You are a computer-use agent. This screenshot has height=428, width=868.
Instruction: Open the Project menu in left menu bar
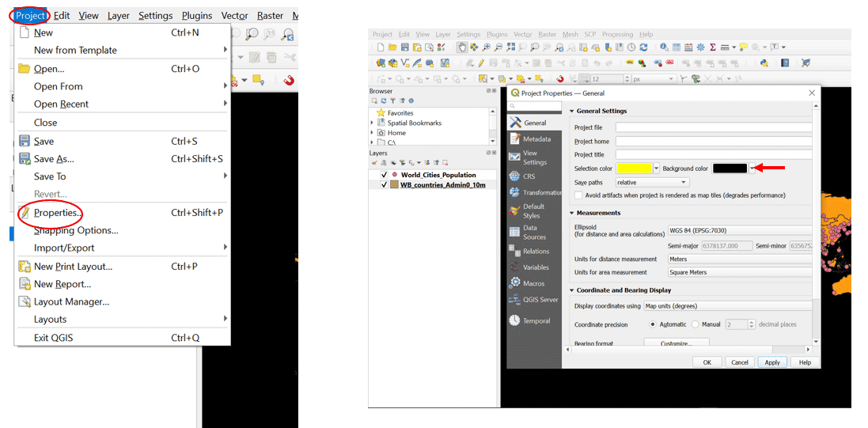(30, 16)
